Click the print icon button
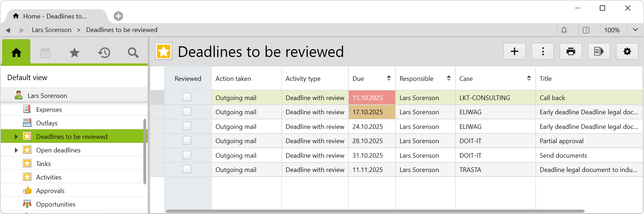This screenshot has width=644, height=214. click(x=571, y=52)
